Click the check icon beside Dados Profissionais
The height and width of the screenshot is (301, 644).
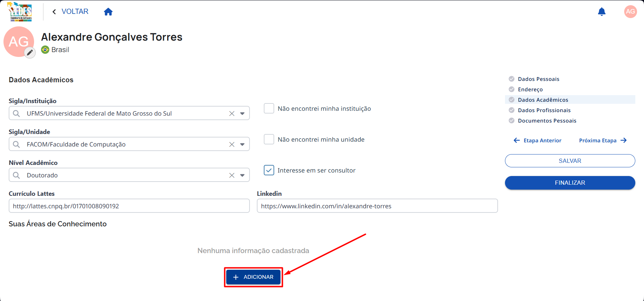pos(512,110)
